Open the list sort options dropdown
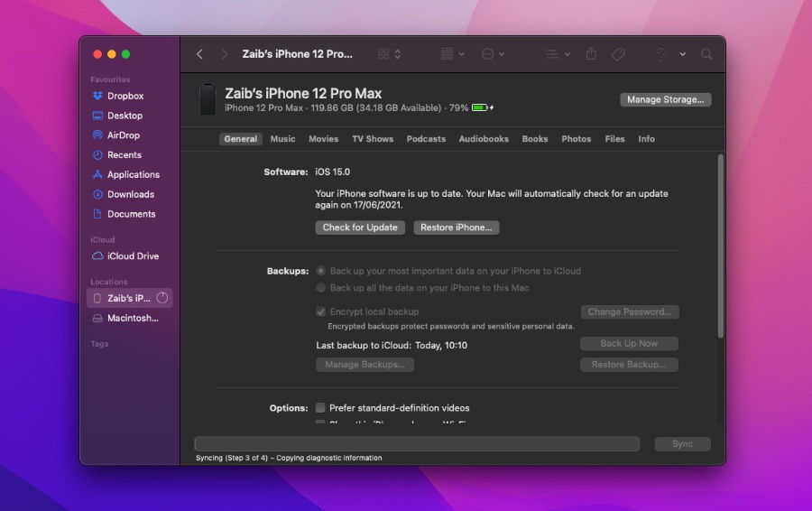Image resolution: width=812 pixels, height=511 pixels. pyautogui.click(x=557, y=54)
